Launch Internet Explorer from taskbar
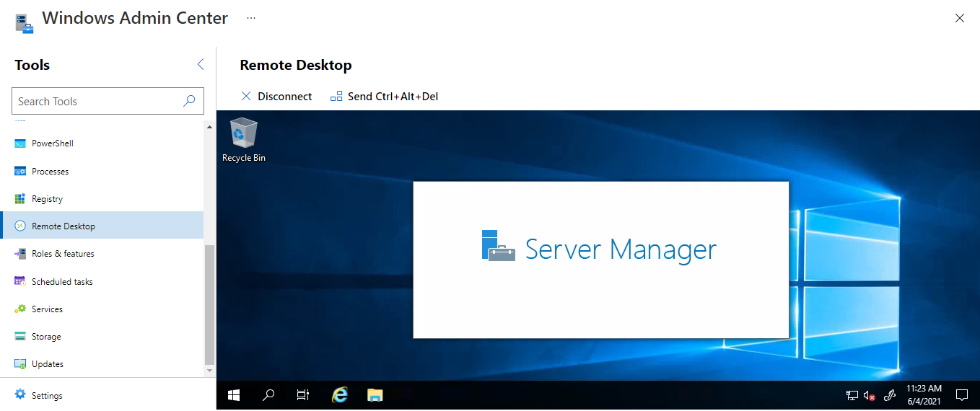This screenshot has height=411, width=980. point(339,395)
